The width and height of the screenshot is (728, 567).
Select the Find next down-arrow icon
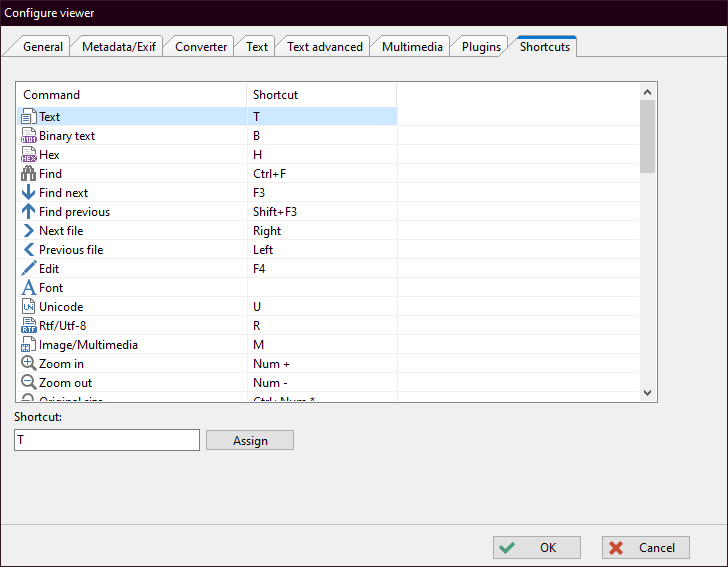coord(28,193)
